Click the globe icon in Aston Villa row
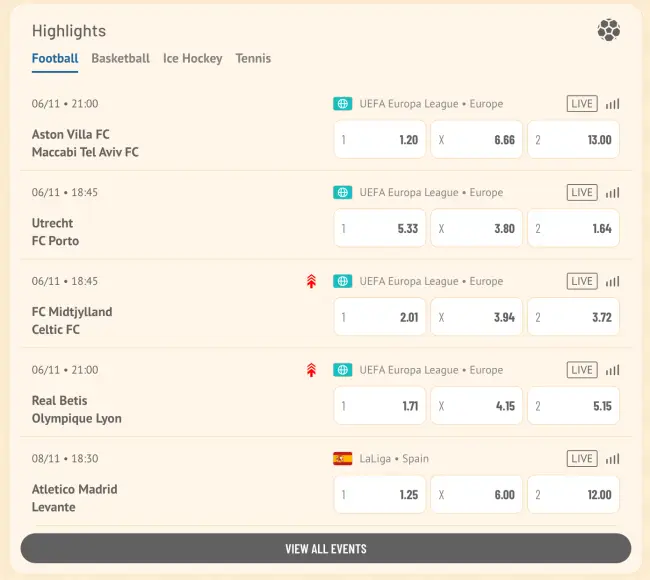The width and height of the screenshot is (650, 580). click(342, 104)
